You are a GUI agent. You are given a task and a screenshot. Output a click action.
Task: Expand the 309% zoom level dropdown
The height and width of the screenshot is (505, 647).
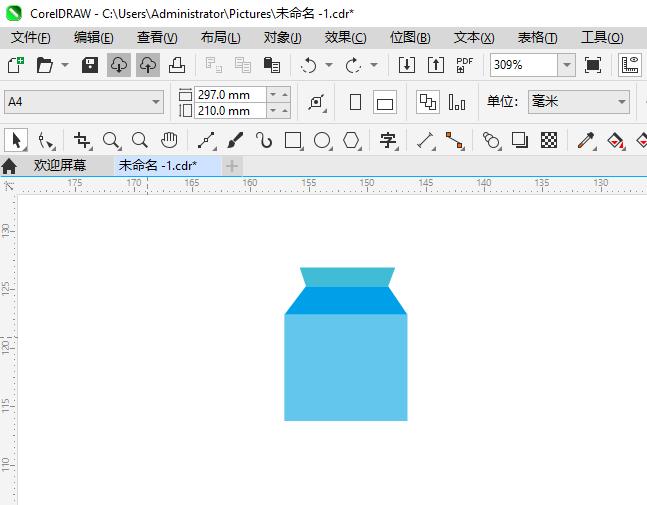pyautogui.click(x=567, y=65)
